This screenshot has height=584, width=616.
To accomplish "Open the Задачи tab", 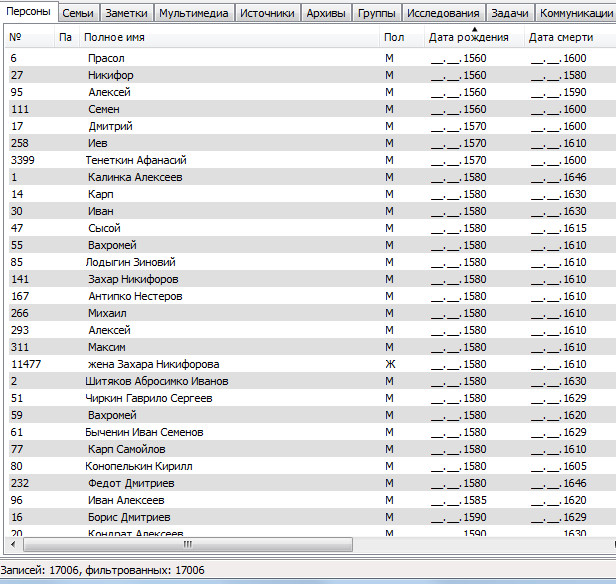I will [510, 13].
